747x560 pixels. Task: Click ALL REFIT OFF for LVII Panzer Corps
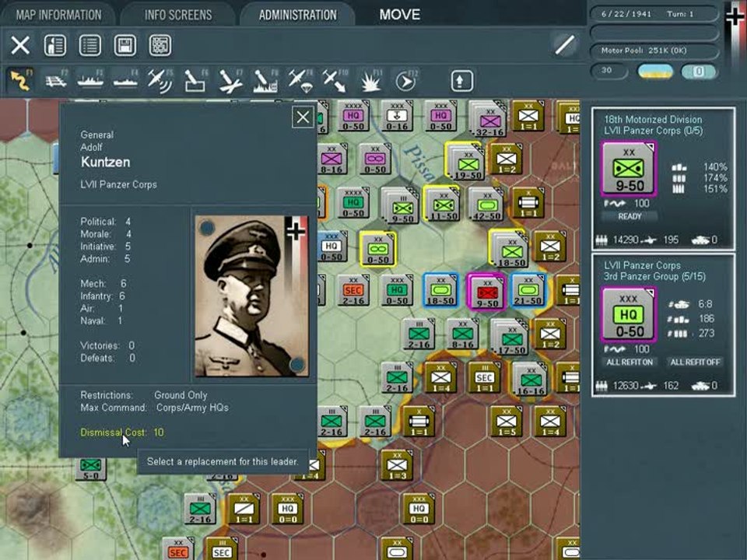tap(695, 362)
